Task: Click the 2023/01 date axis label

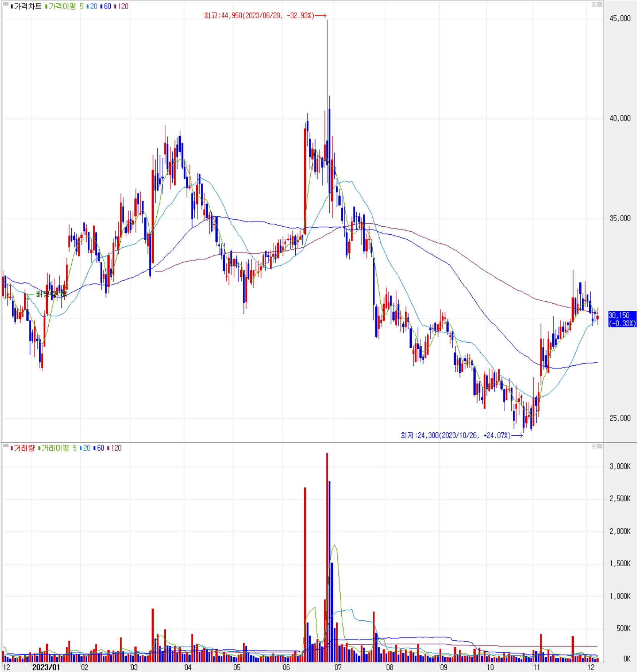Action: click(x=46, y=667)
